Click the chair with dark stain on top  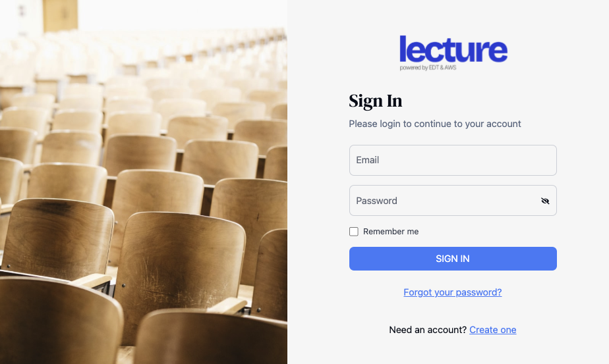58,237
